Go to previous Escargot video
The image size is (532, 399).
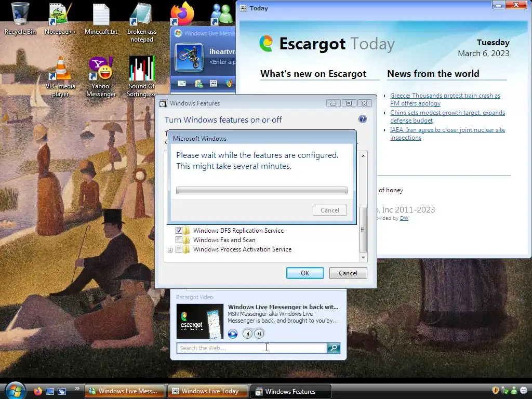point(247,334)
